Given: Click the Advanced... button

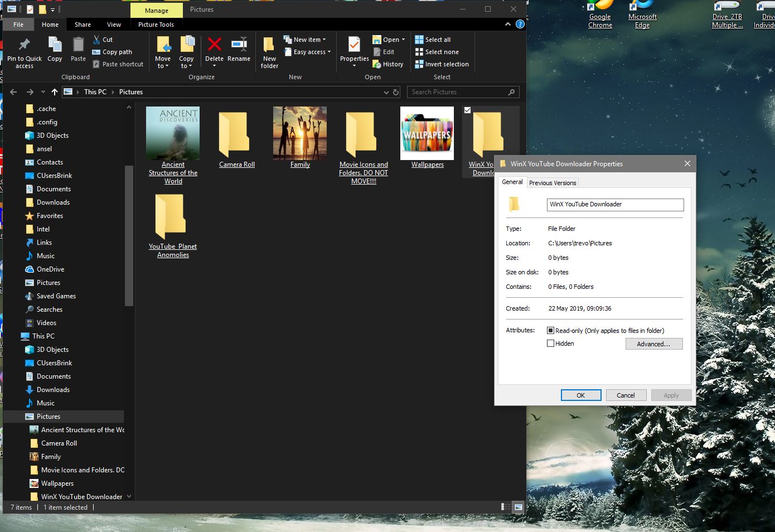Looking at the screenshot, I should pos(654,344).
